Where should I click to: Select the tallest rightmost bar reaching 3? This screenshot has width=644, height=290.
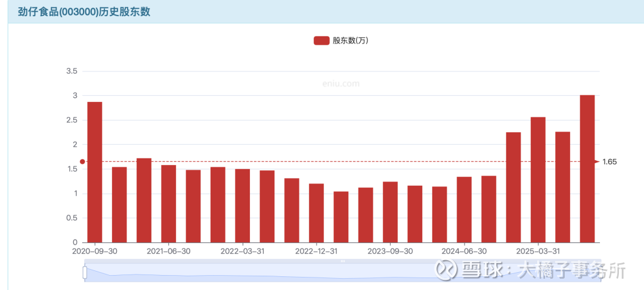(587, 169)
